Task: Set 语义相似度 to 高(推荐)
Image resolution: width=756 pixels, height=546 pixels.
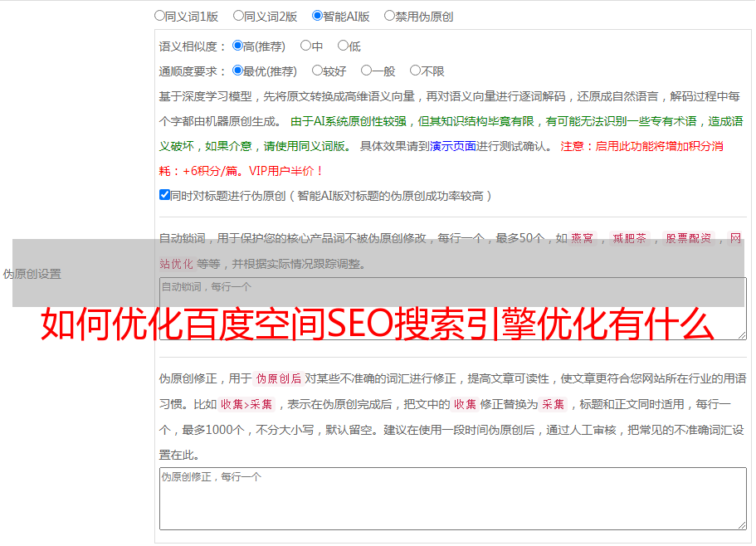Action: coord(237,46)
